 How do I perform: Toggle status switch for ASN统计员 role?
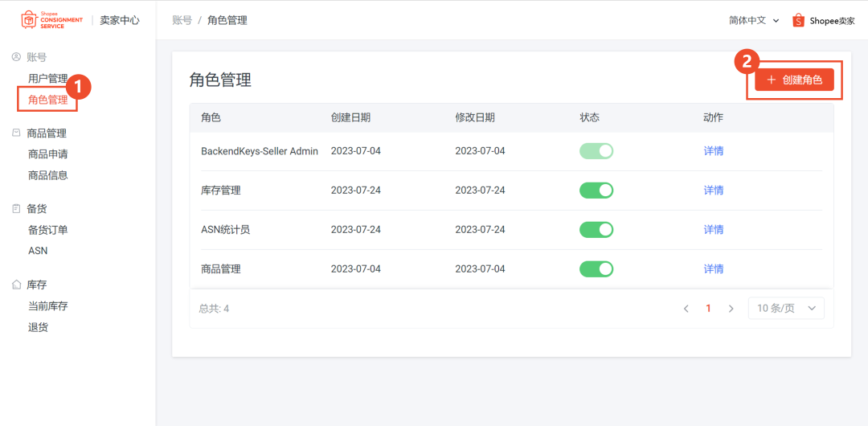pyautogui.click(x=596, y=230)
